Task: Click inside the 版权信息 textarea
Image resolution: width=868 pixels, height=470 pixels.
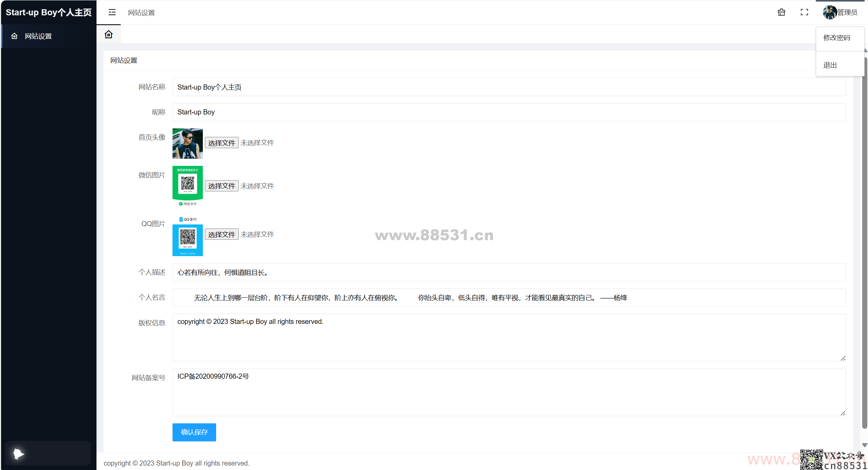Action: pyautogui.click(x=509, y=338)
